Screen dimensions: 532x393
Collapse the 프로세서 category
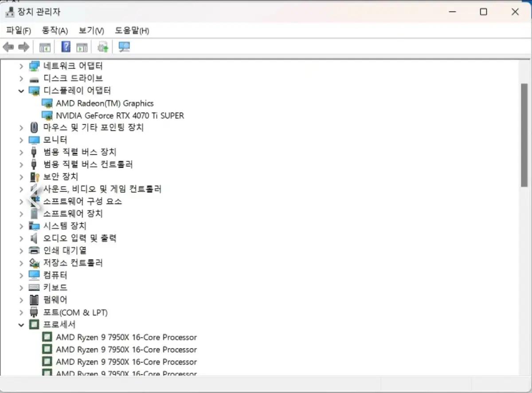tap(21, 324)
